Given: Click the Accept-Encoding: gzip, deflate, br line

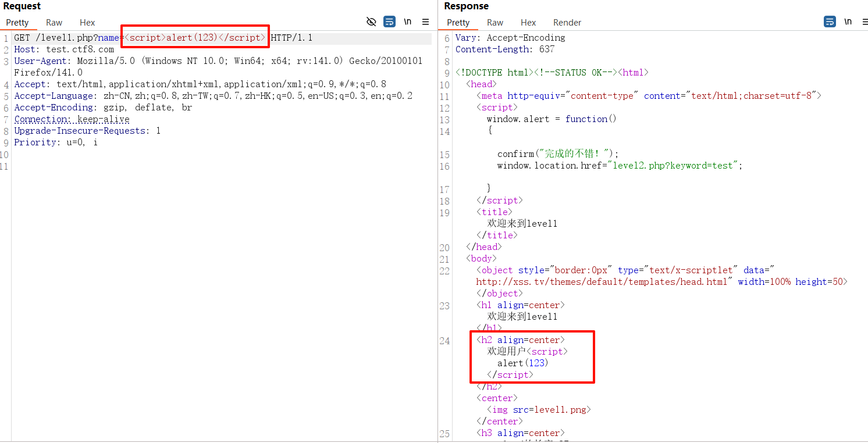Looking at the screenshot, I should (x=103, y=108).
